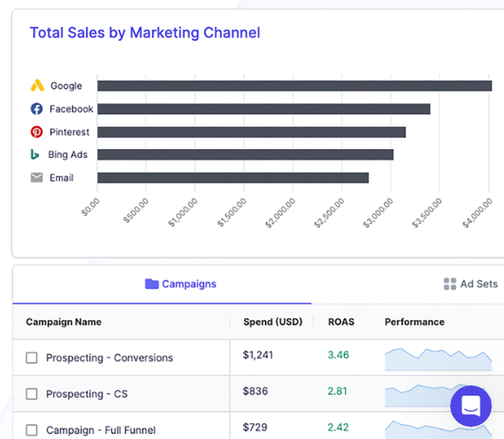Sort by Spend (USD) column header
Viewport: 504px width, 439px height.
(273, 322)
